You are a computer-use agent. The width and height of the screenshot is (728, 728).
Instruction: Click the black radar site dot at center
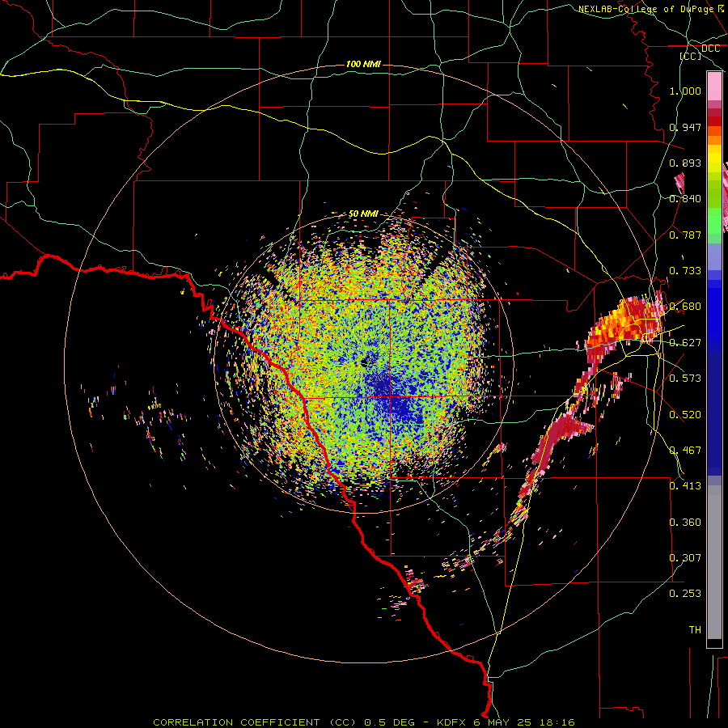365,362
